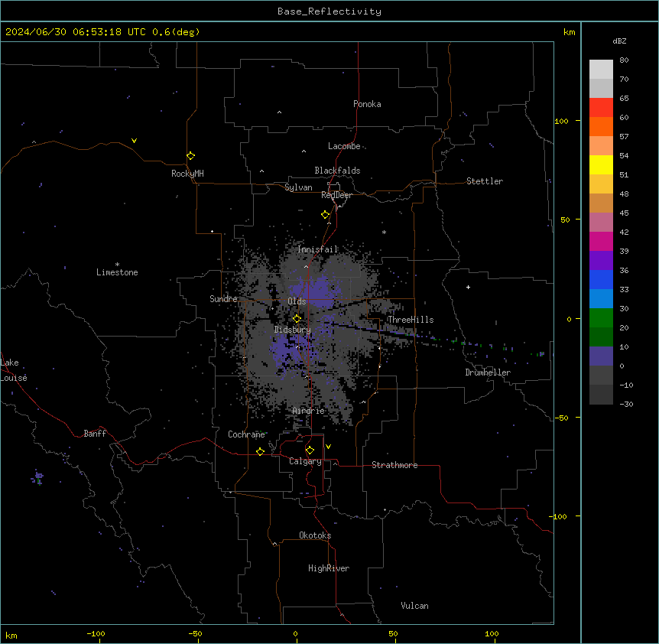Click the -30 dBZ legend value

click(x=626, y=404)
